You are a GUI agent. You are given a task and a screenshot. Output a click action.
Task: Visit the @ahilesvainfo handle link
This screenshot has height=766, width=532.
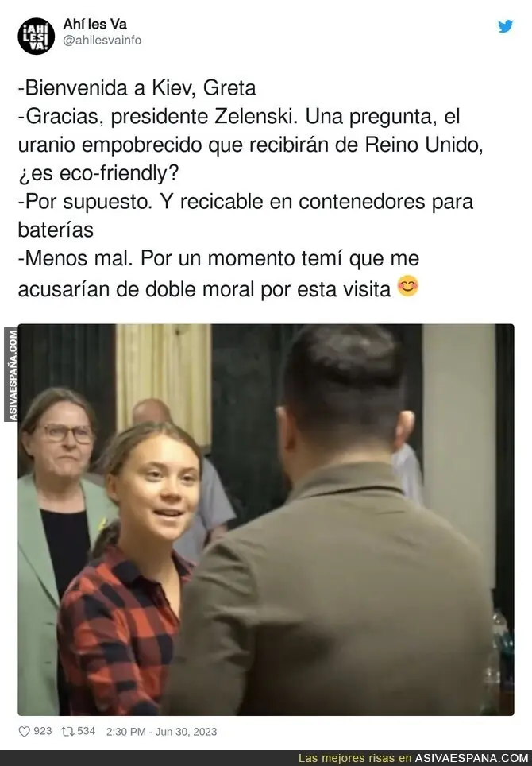tap(102, 40)
